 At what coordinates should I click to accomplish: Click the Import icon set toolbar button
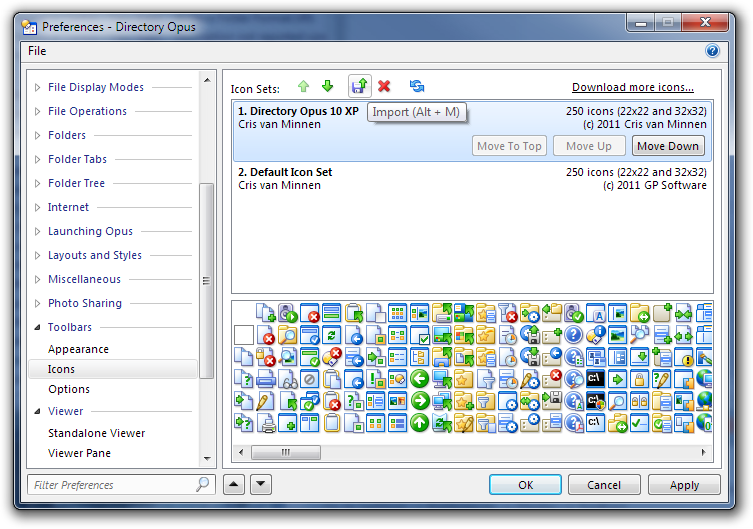(x=360, y=86)
